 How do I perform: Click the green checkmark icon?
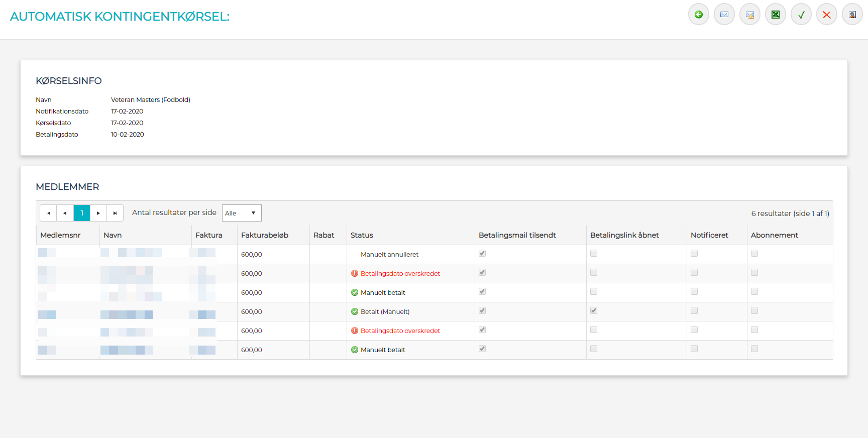pyautogui.click(x=801, y=15)
